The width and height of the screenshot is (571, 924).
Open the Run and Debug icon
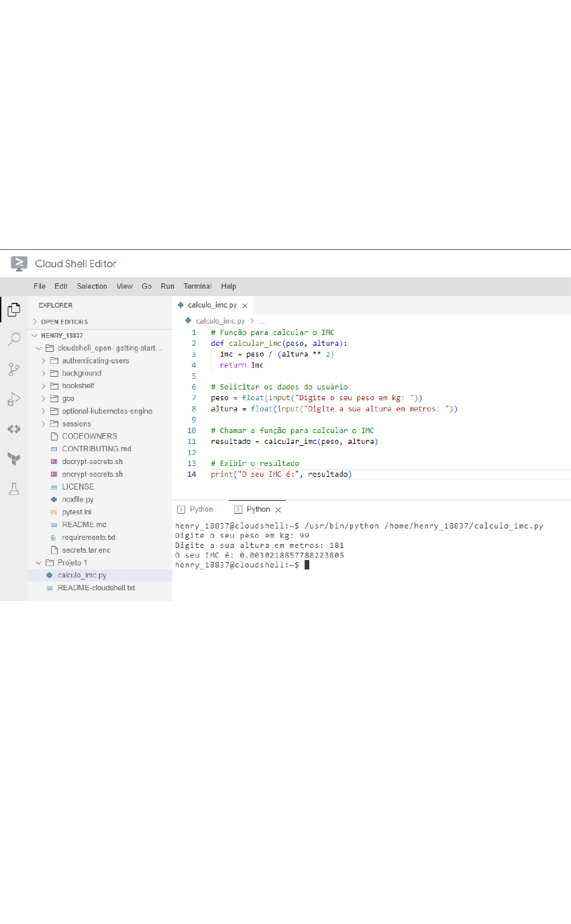pos(13,400)
